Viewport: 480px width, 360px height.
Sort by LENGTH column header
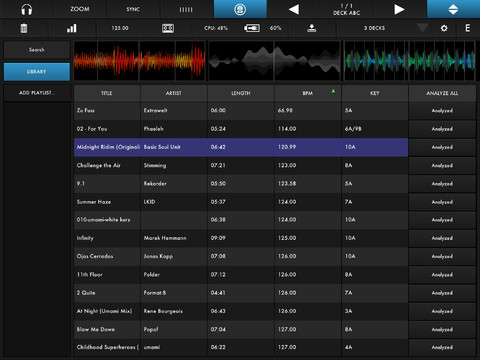[x=241, y=93]
